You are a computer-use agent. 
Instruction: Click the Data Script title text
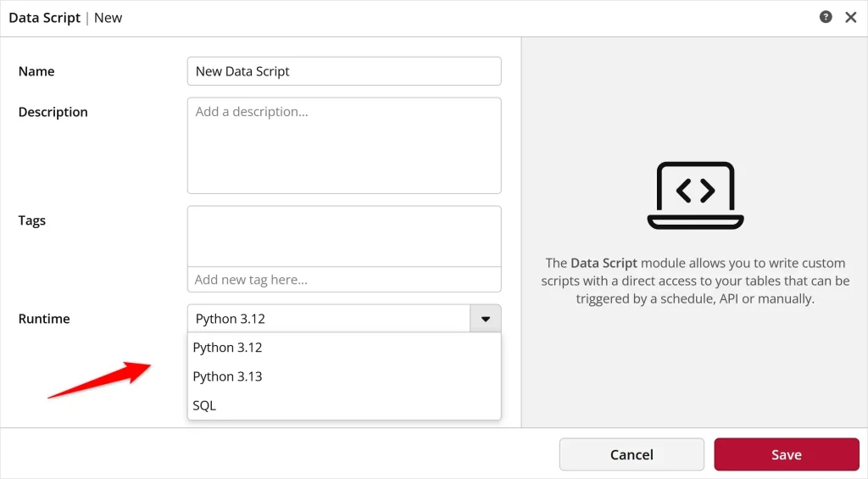pyautogui.click(x=45, y=18)
